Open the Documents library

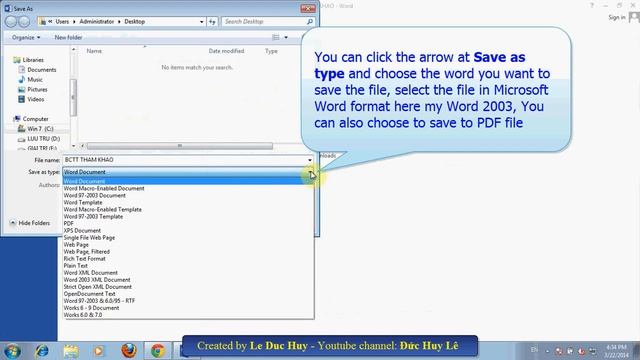(x=42, y=70)
